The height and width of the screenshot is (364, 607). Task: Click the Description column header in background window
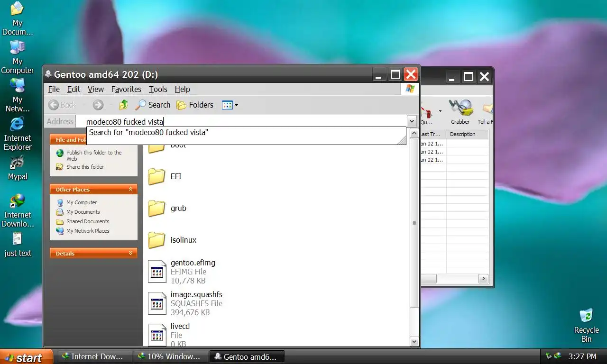[x=468, y=134]
